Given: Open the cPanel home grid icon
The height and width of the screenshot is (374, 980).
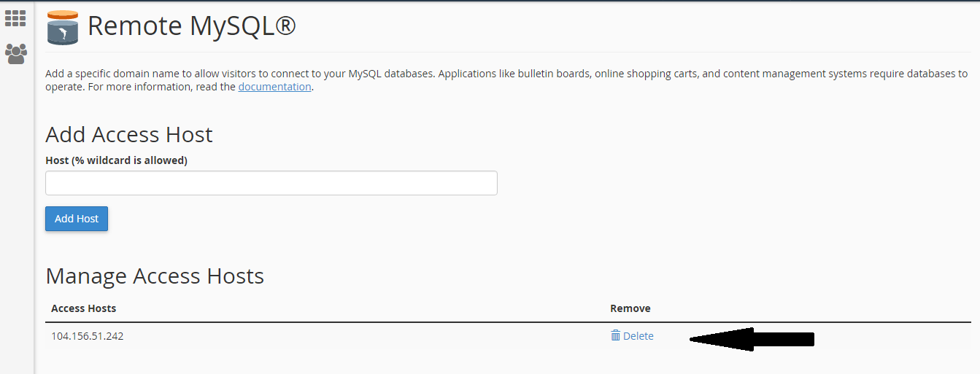Looking at the screenshot, I should pos(15,18).
